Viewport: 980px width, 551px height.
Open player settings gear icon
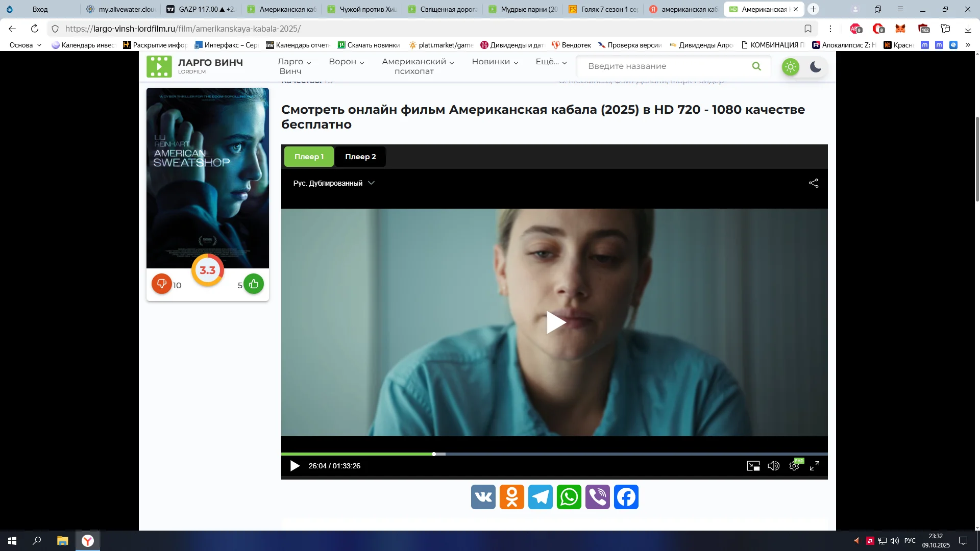[794, 466]
